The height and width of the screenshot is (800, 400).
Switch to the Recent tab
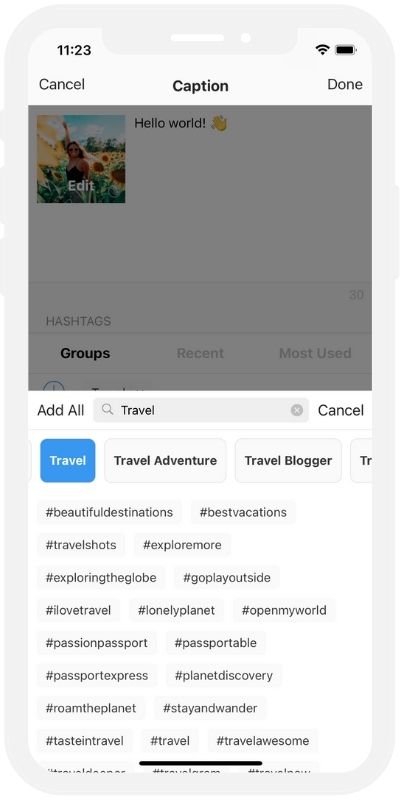coord(200,353)
